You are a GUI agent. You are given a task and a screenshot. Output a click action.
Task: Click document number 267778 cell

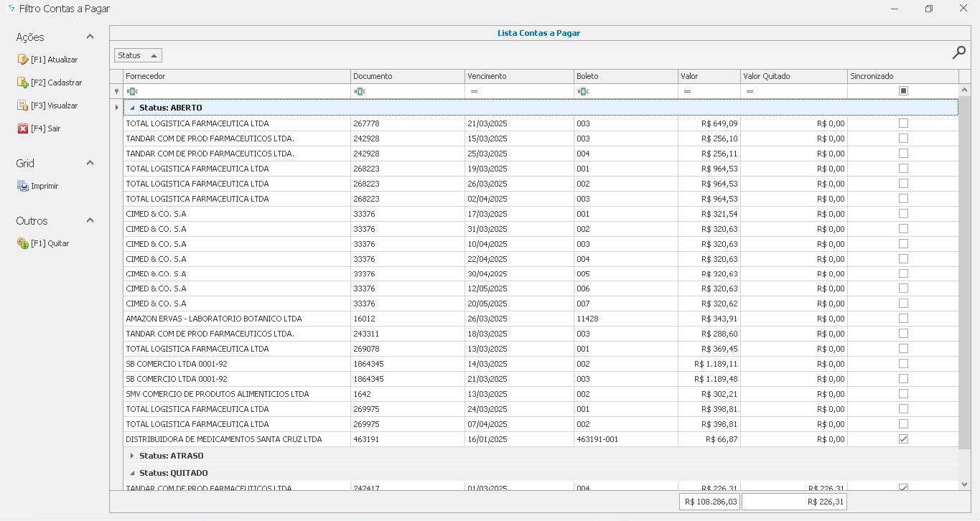tap(408, 123)
